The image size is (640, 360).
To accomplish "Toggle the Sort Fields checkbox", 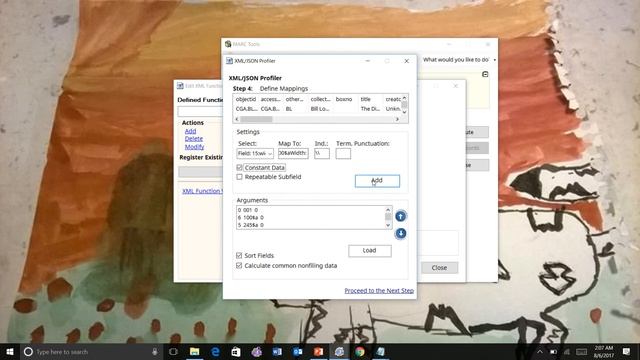I will [239, 256].
